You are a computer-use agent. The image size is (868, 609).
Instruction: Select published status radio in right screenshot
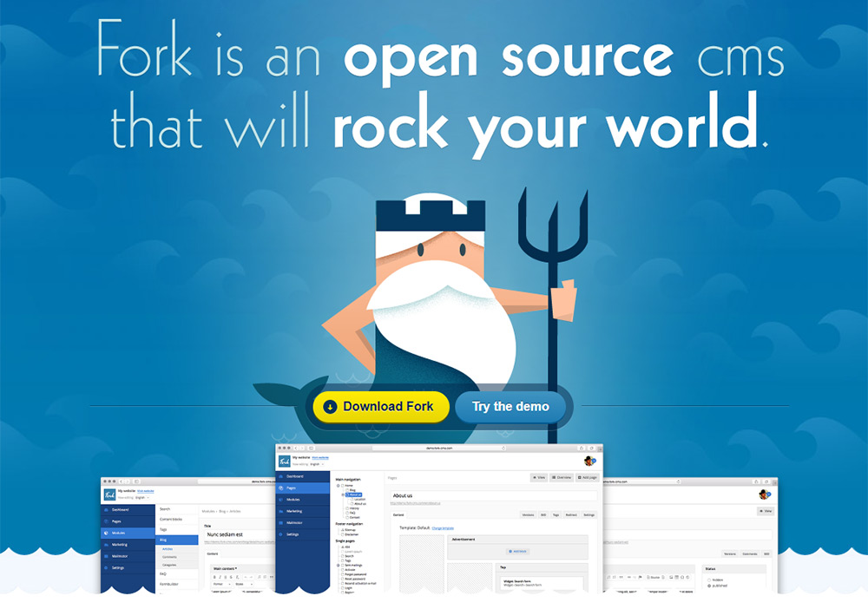coord(709,586)
